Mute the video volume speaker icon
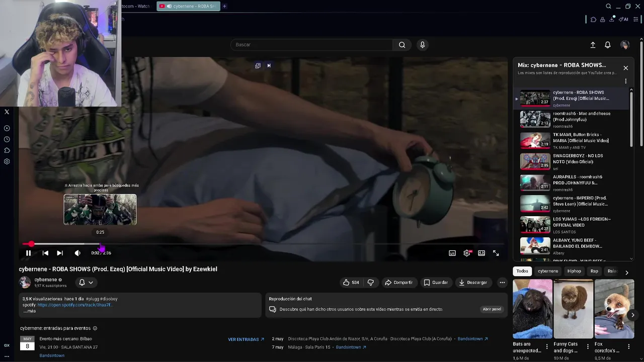The image size is (644, 362). tap(77, 253)
